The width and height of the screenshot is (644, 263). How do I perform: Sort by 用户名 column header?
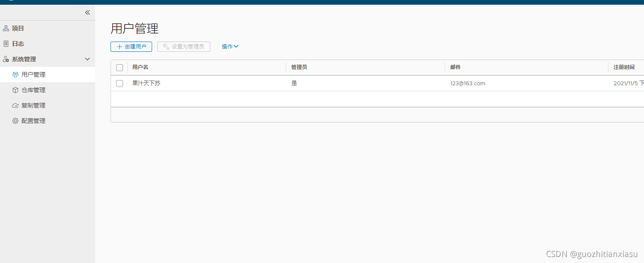pyautogui.click(x=140, y=67)
